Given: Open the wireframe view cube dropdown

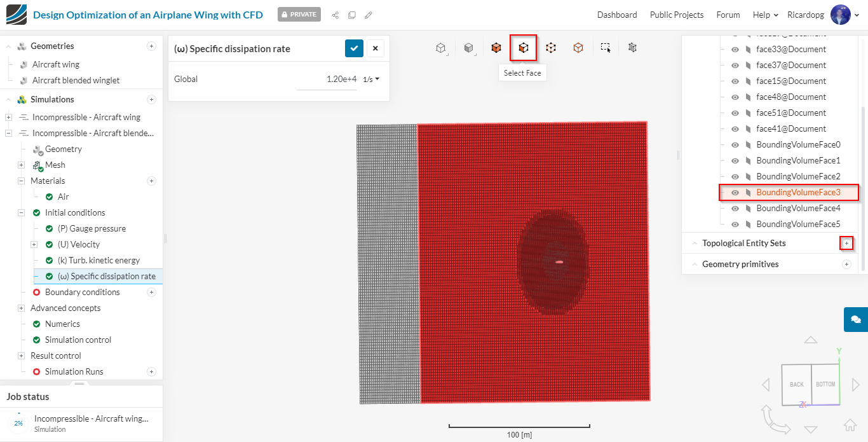Looking at the screenshot, I should click(x=441, y=48).
